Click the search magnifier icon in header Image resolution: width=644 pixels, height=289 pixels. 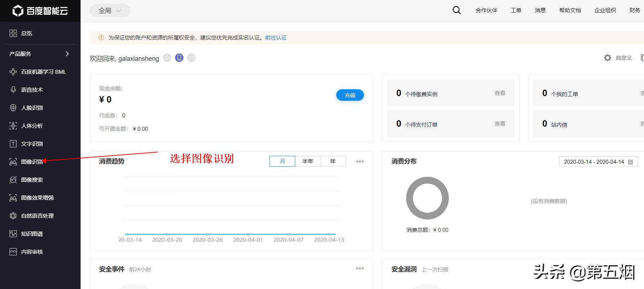pos(456,10)
